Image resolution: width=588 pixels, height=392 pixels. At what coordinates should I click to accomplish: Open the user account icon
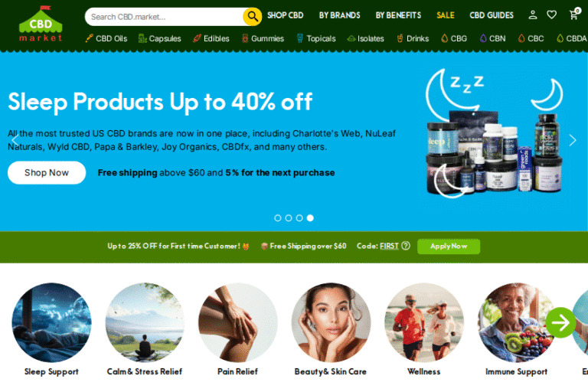click(x=533, y=15)
